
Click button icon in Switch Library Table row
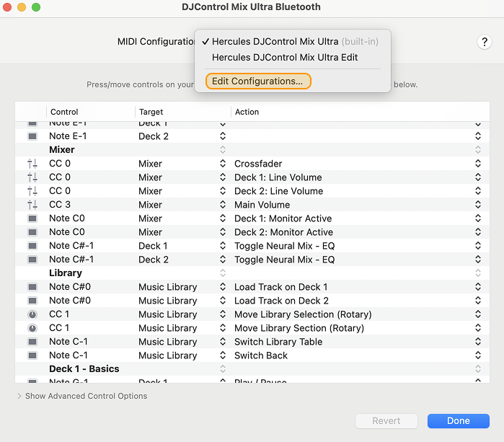pyautogui.click(x=32, y=342)
